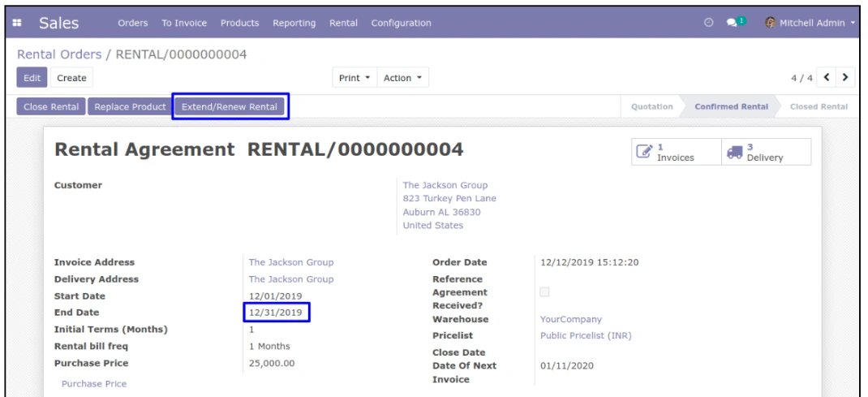The image size is (868, 397).
Task: Click the Invoices edit icon button
Action: 645,152
